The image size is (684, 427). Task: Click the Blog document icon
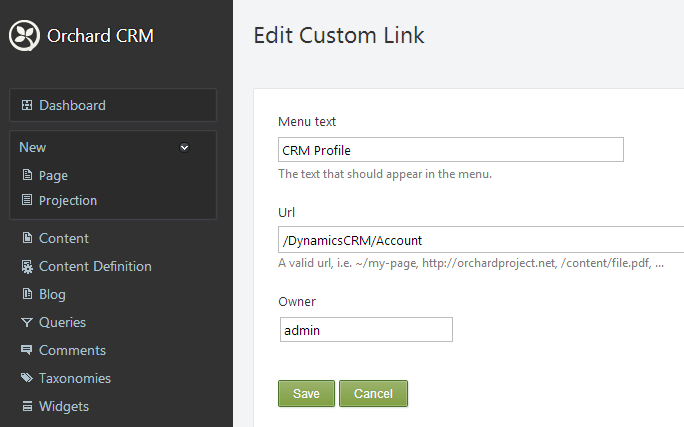pyautogui.click(x=27, y=294)
